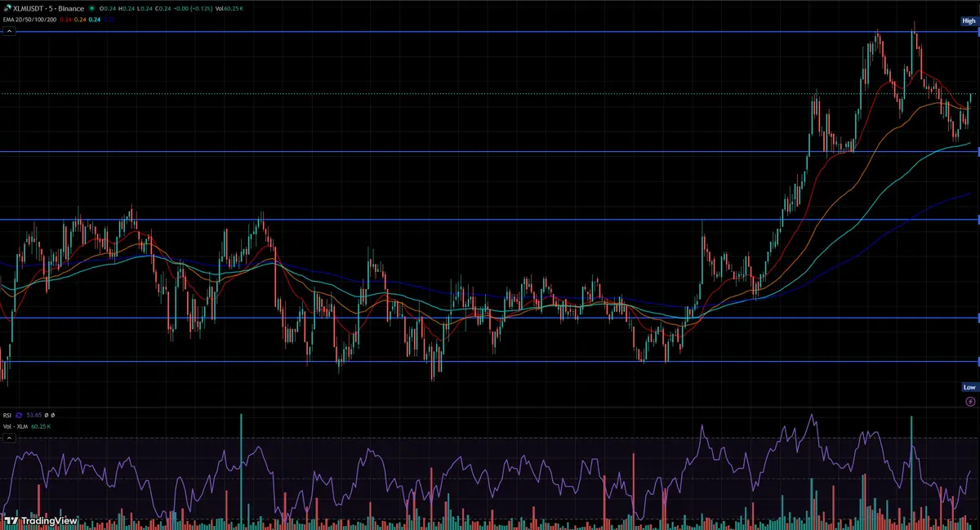Image resolution: width=980 pixels, height=530 pixels.
Task: Select the EMA 20/50/100/200 indicator label
Action: [x=29, y=20]
